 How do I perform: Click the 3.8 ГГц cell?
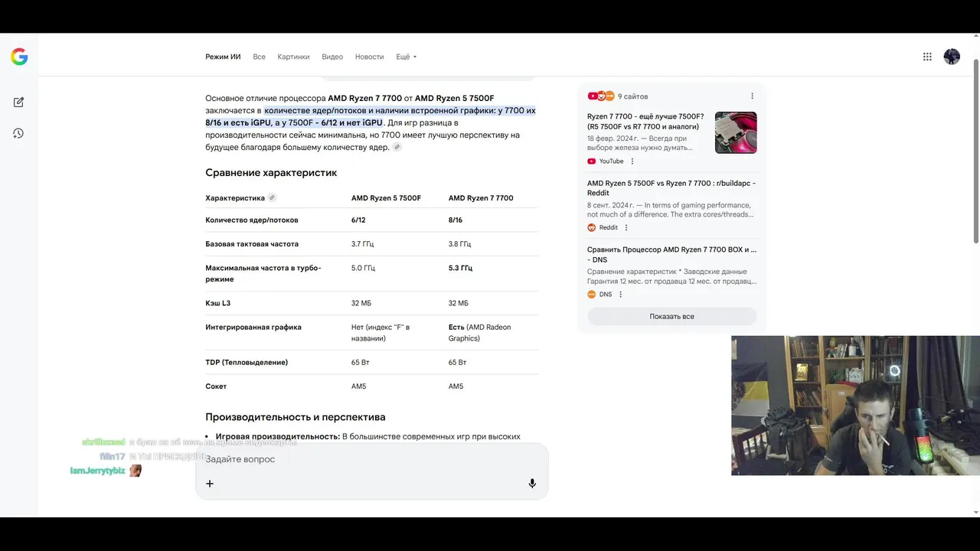tap(459, 244)
